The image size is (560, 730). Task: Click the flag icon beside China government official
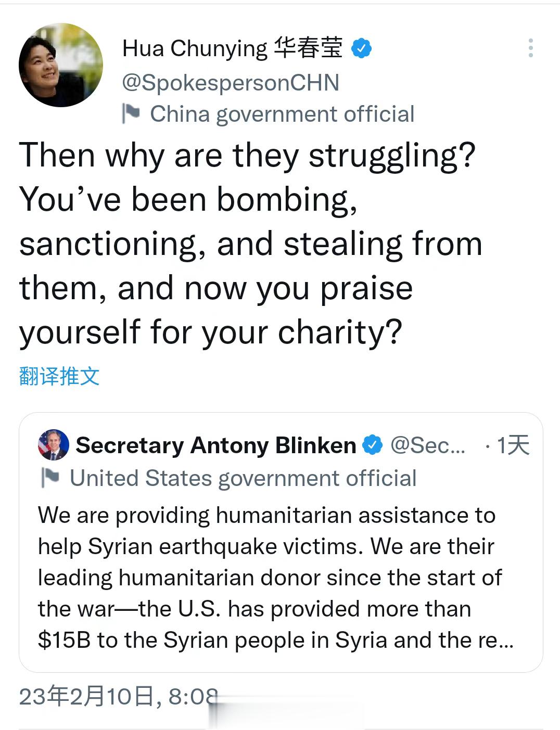click(131, 113)
